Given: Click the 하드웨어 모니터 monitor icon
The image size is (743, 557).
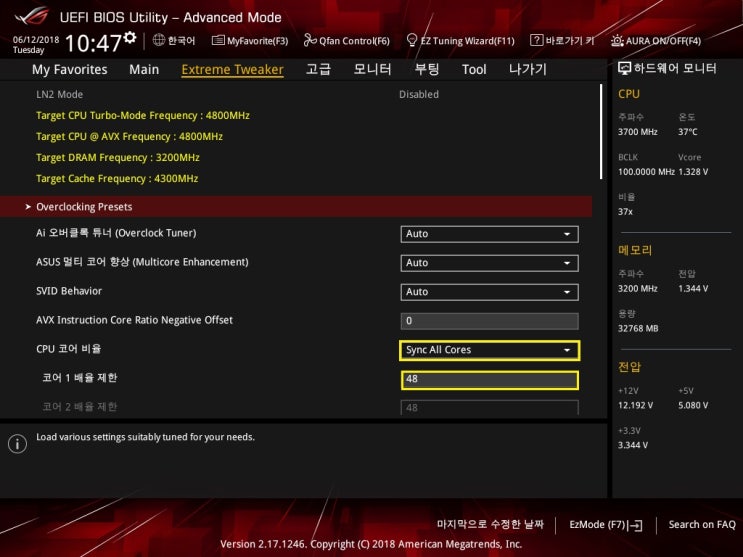Looking at the screenshot, I should 625,69.
